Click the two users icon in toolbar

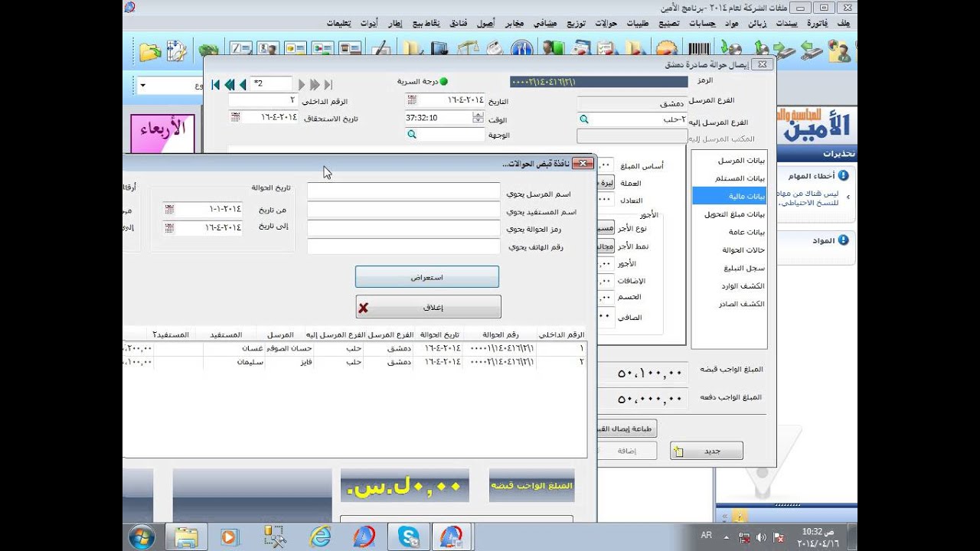[268, 49]
